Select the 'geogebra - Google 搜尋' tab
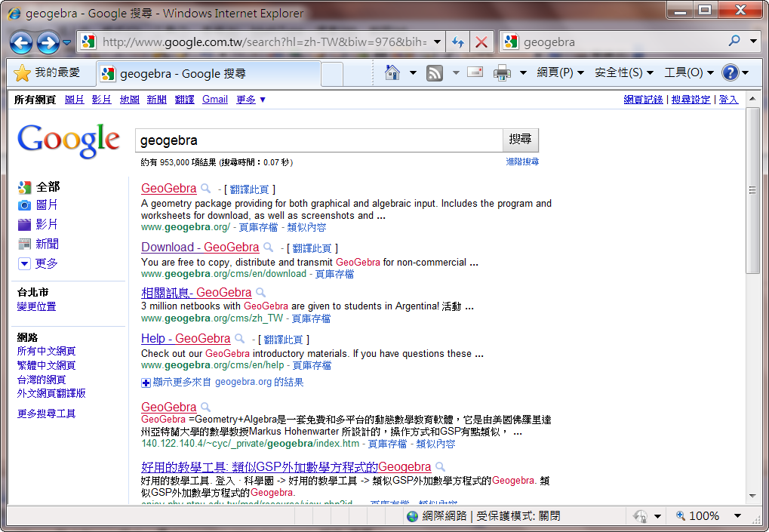Screen dimensions: 769x532 (x=209, y=74)
